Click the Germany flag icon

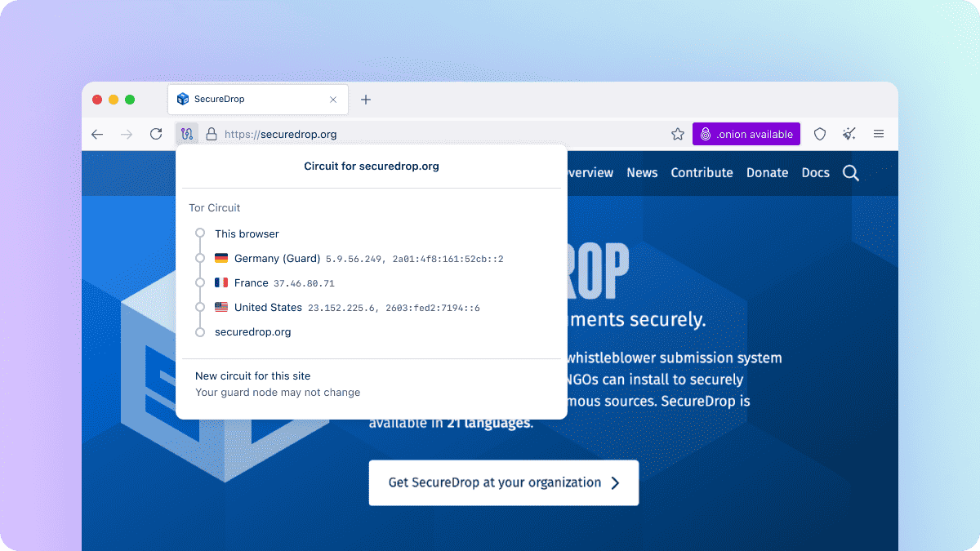click(221, 258)
